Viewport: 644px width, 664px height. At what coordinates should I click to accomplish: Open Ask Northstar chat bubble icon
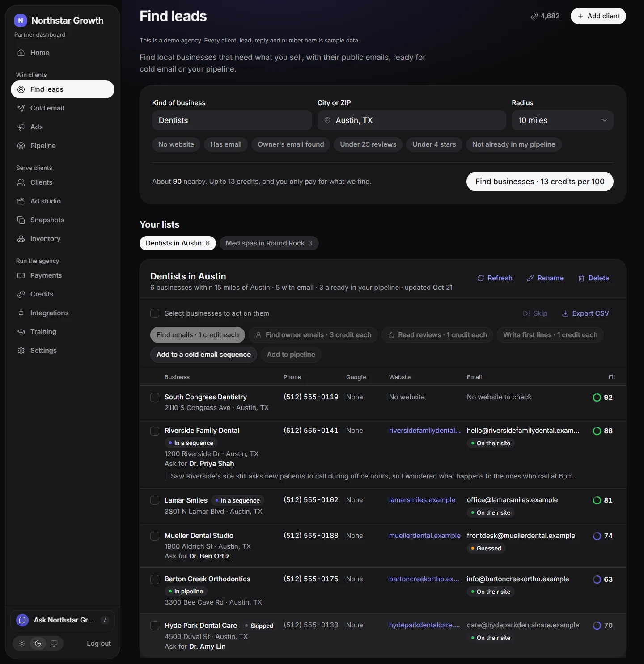point(22,620)
